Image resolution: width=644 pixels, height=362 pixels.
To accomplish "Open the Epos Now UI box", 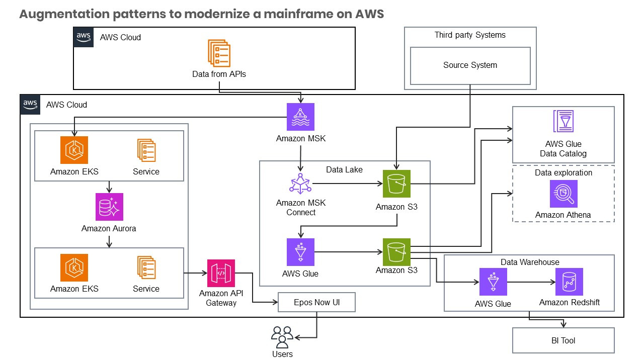I will click(x=316, y=302).
